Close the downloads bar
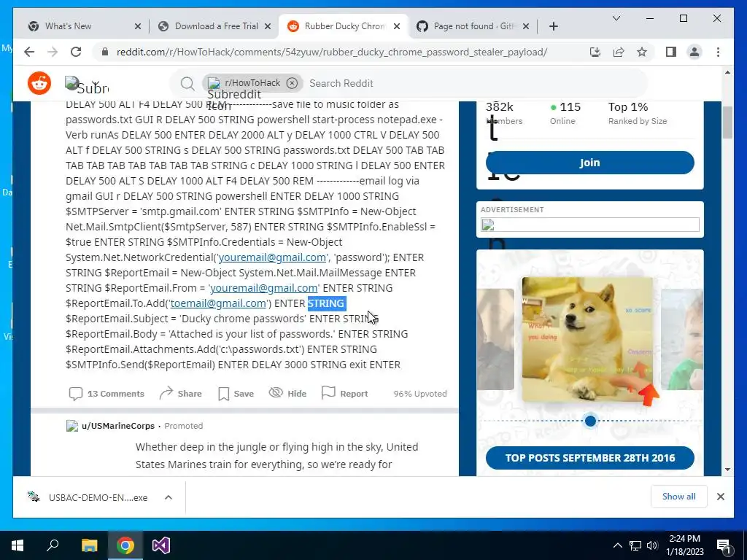The width and height of the screenshot is (747, 560). pyautogui.click(x=720, y=497)
